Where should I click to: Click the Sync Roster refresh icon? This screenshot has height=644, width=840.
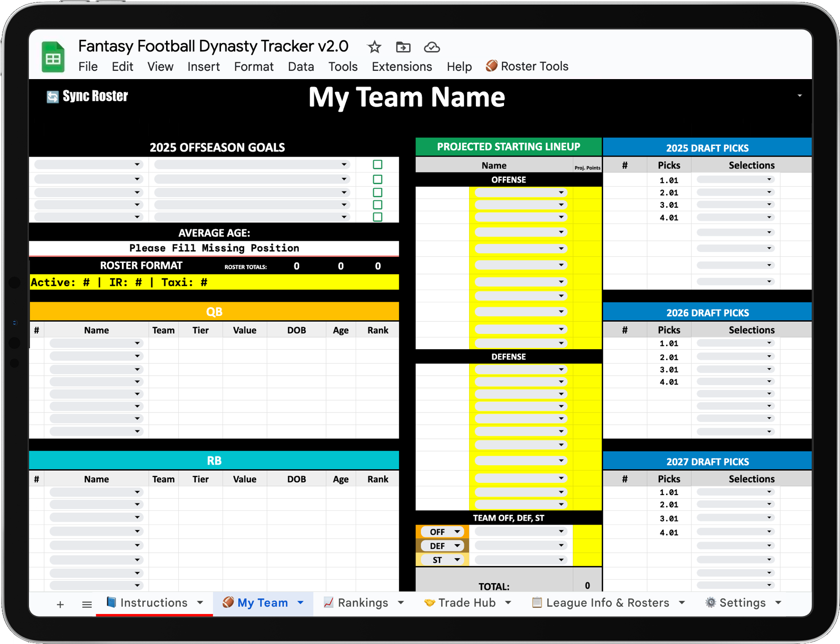pos(52,97)
